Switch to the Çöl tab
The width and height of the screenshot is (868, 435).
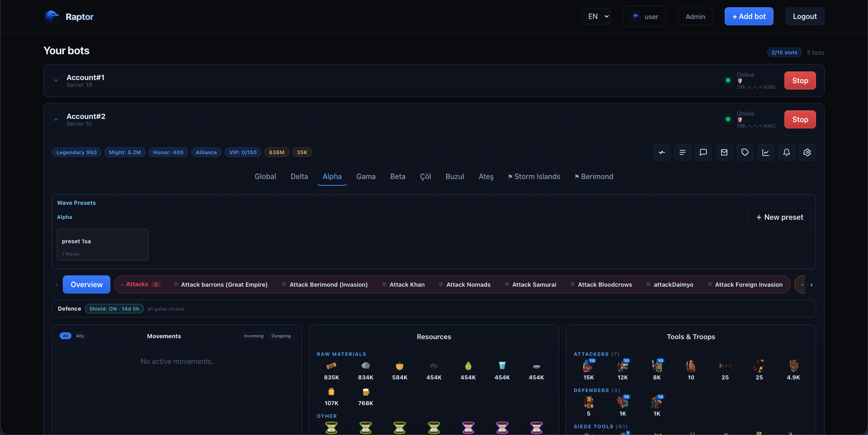pos(425,176)
